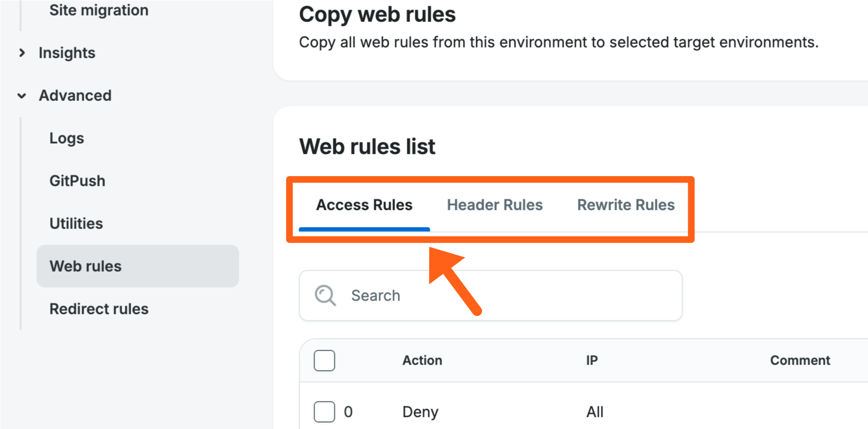Viewport: 868px width, 429px height.
Task: Go to GitPush settings
Action: (x=77, y=181)
